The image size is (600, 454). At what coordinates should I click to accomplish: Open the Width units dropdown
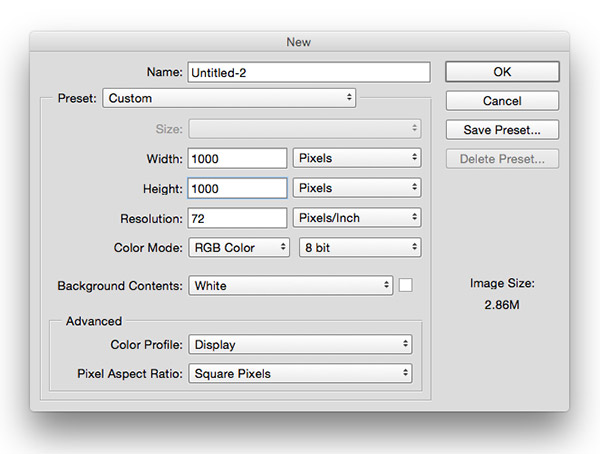pyautogui.click(x=357, y=158)
